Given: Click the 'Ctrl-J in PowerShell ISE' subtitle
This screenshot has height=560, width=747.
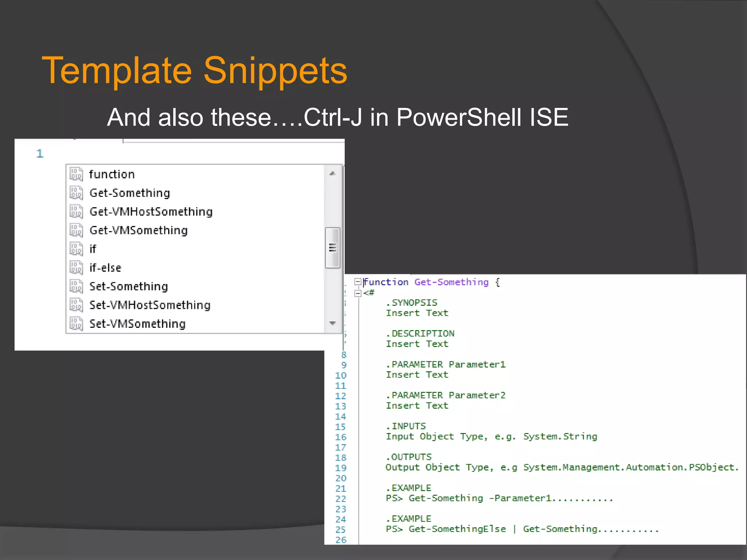Looking at the screenshot, I should click(436, 117).
